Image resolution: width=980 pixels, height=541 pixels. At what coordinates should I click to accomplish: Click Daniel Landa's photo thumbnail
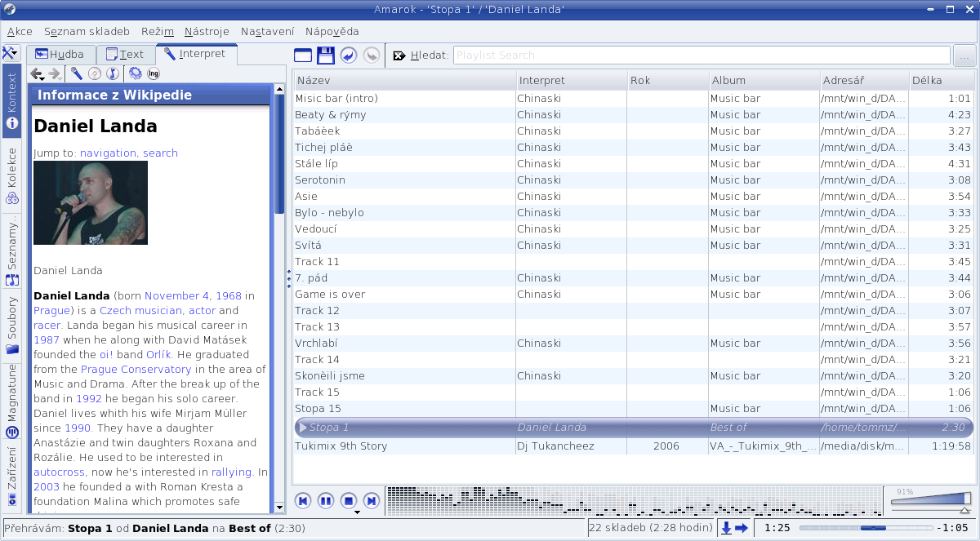91,202
